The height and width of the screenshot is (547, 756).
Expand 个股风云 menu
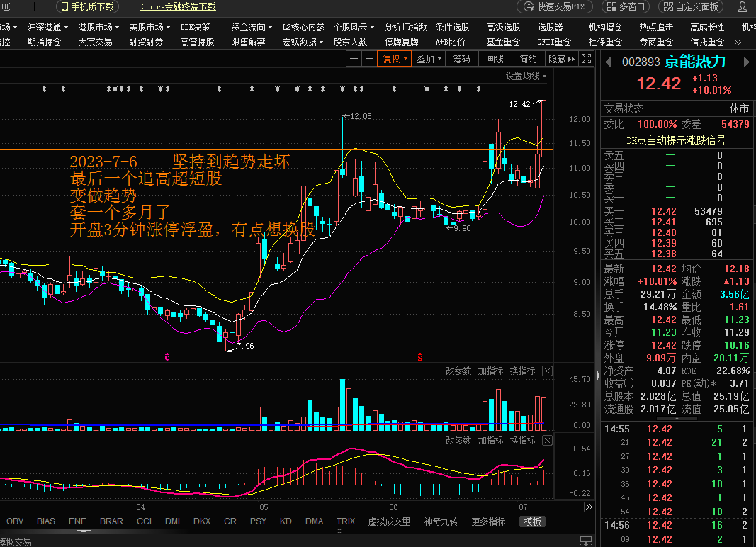pos(354,27)
